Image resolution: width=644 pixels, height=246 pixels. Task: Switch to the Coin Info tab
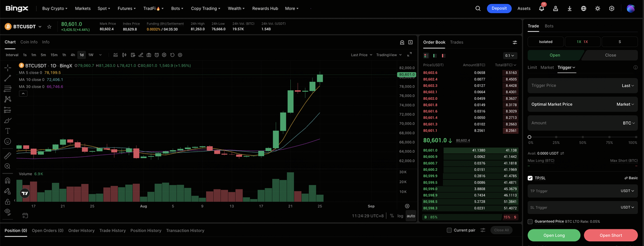(x=29, y=42)
